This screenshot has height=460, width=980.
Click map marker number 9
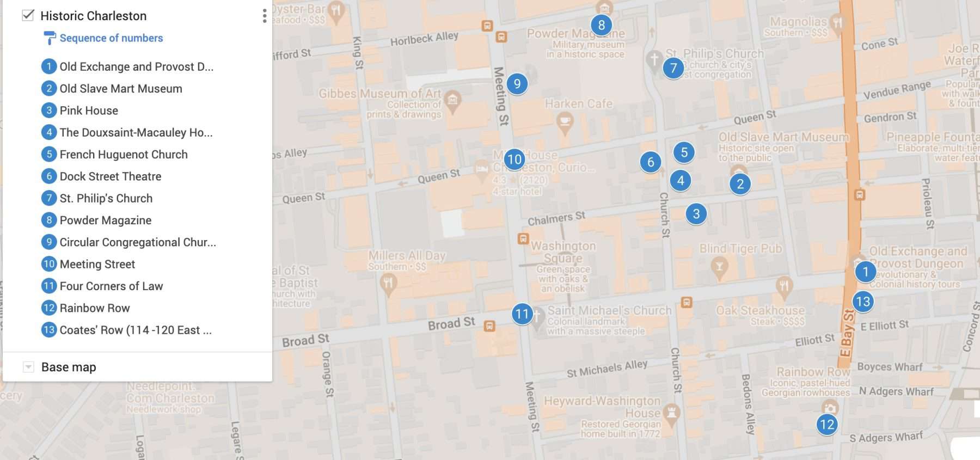point(517,84)
